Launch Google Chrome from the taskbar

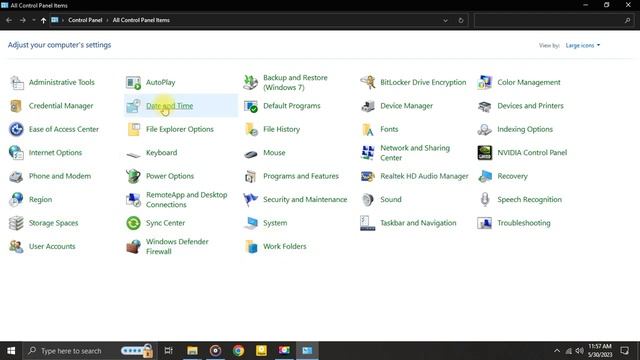click(238, 351)
